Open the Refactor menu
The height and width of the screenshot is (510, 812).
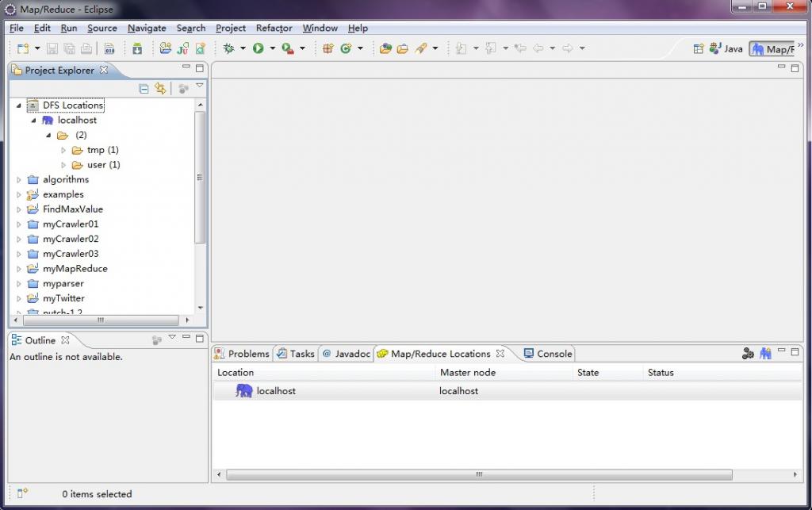pos(274,28)
